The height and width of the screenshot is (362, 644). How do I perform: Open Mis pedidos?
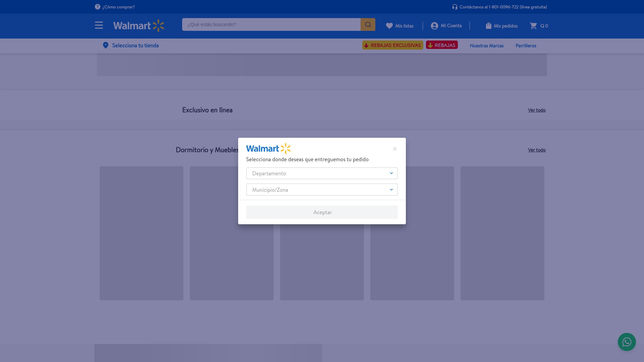point(505,26)
